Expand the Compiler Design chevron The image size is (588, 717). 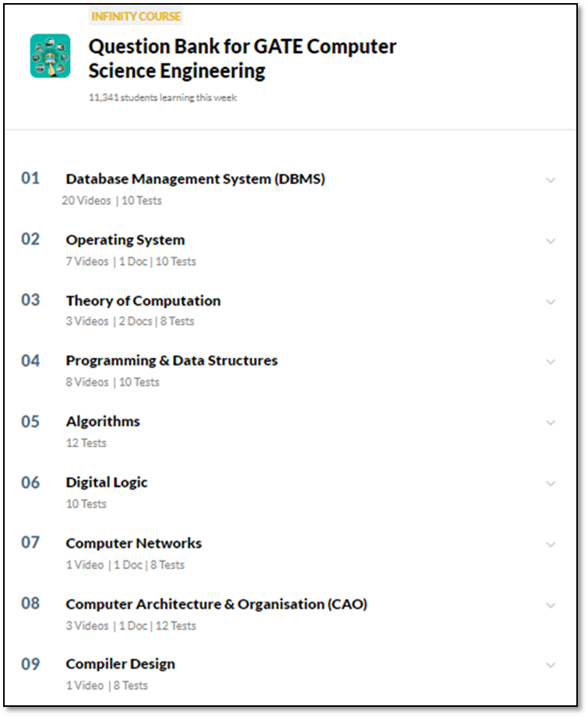point(551,665)
